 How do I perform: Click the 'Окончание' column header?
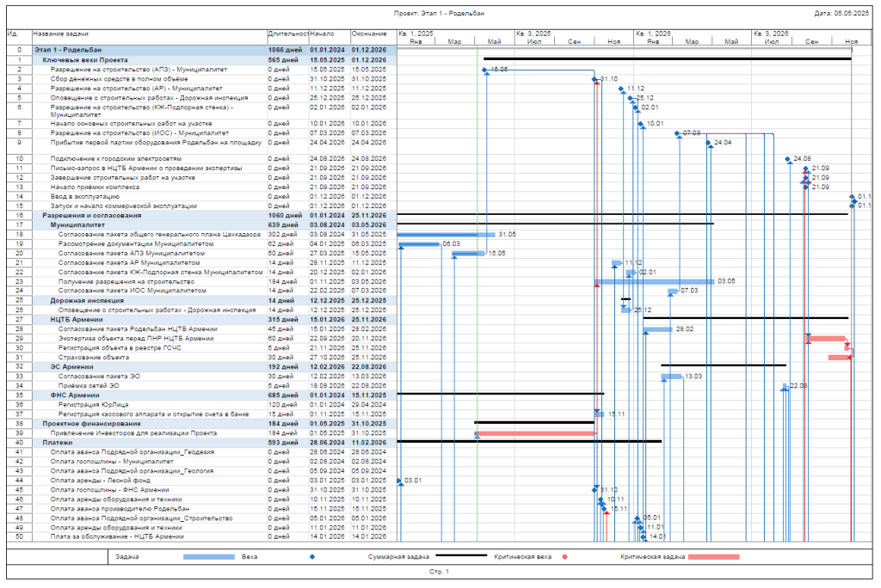coord(368,34)
